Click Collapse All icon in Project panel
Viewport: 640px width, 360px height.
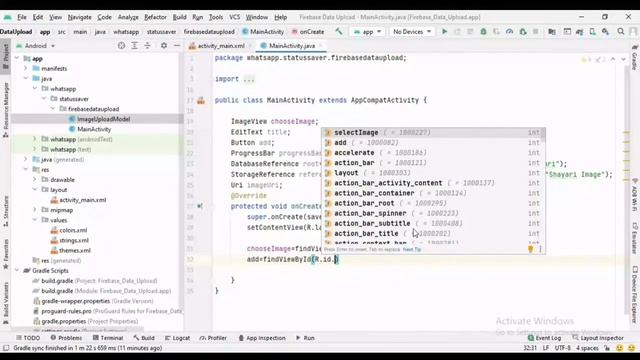coord(147,46)
